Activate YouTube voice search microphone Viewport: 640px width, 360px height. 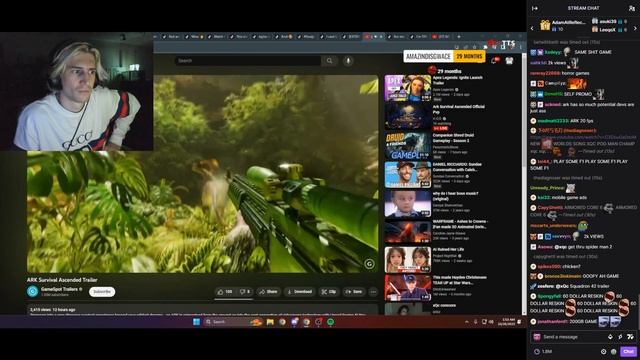click(x=348, y=61)
